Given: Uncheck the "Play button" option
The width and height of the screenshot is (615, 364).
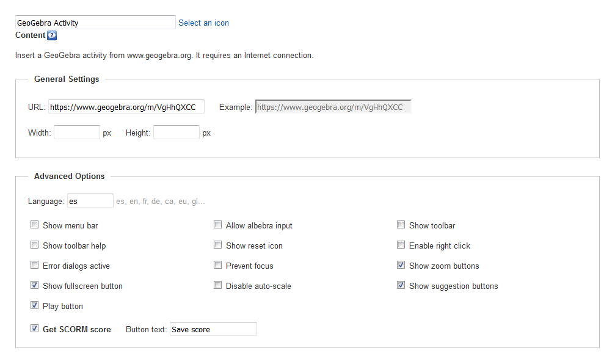Looking at the screenshot, I should tap(34, 305).
